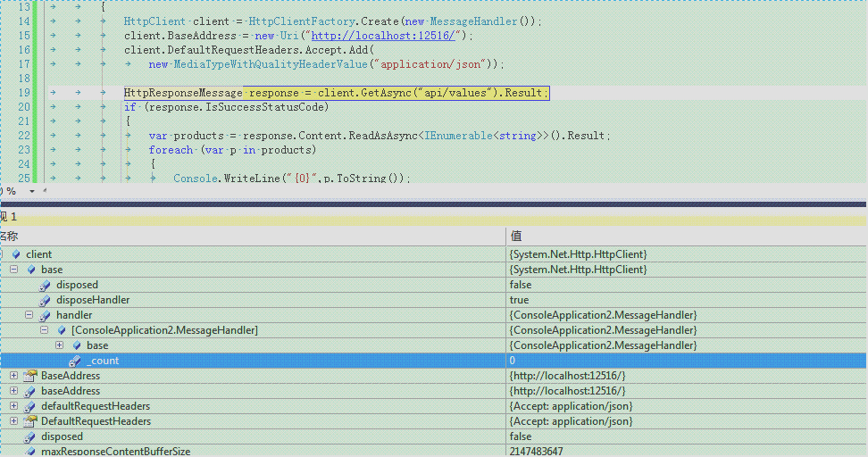The image size is (868, 457).
Task: Open the editor zoom percentage dropdown
Action: (x=32, y=191)
